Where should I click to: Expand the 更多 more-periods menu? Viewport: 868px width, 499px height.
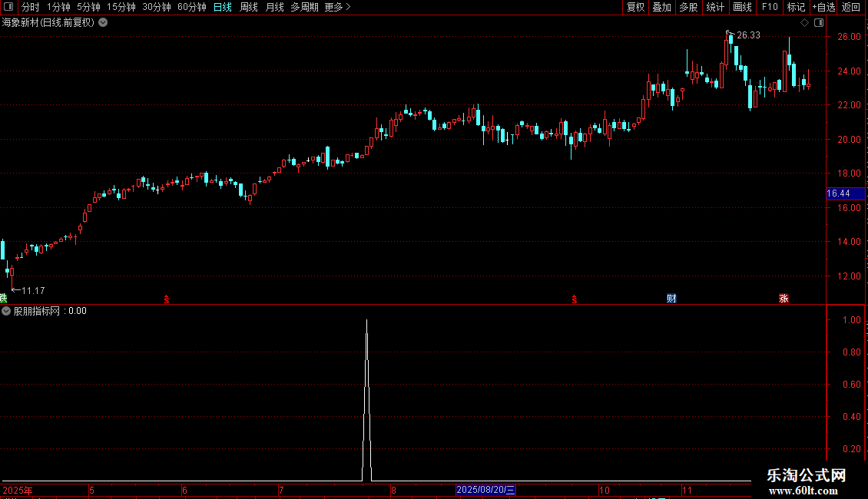coord(337,7)
